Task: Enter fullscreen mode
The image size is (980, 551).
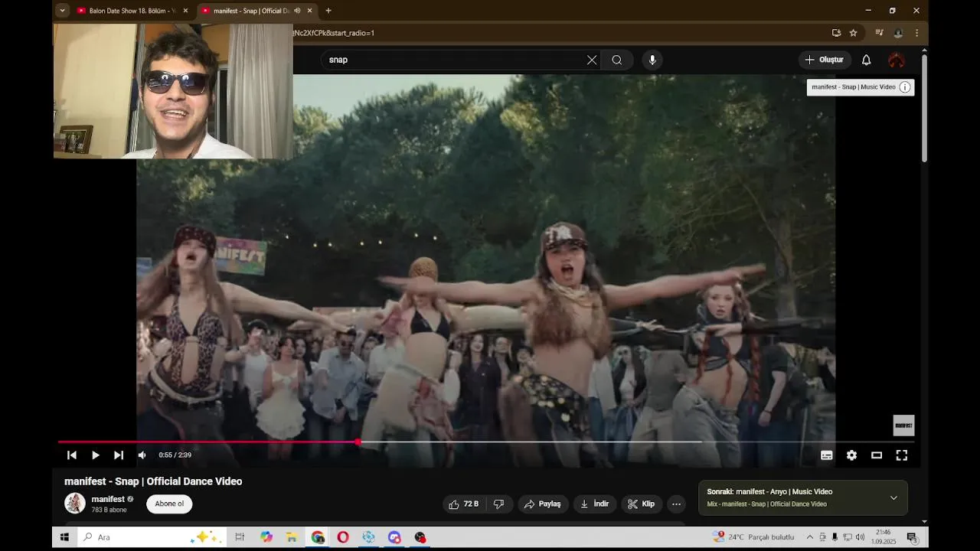Action: pos(902,455)
